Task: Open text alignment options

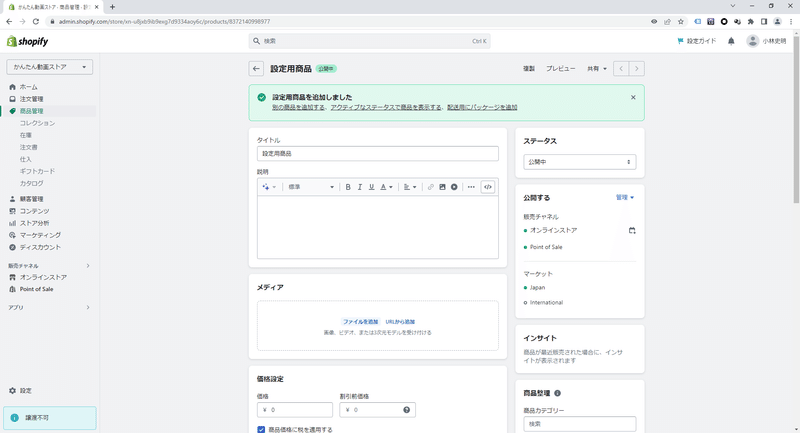Action: point(410,187)
